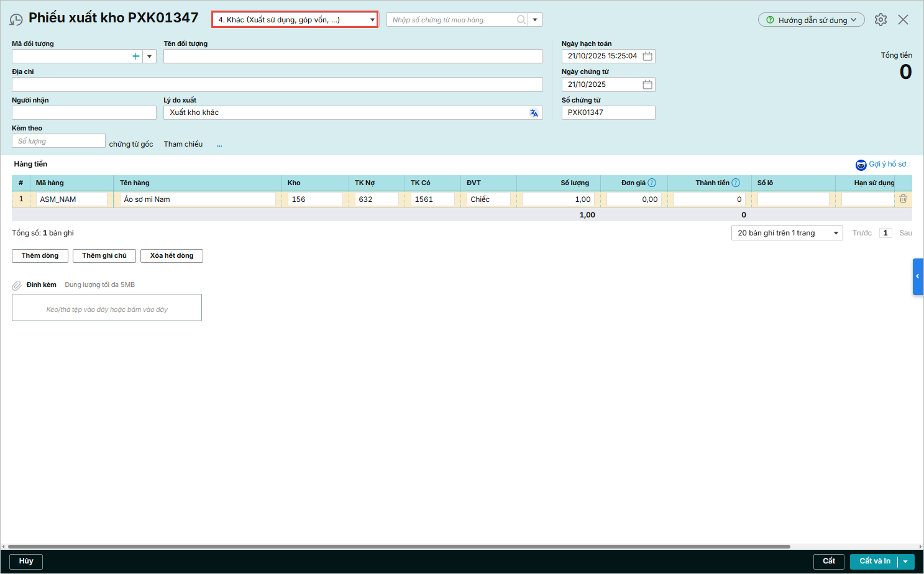
Task: Open the settings gear icon
Action: [881, 20]
